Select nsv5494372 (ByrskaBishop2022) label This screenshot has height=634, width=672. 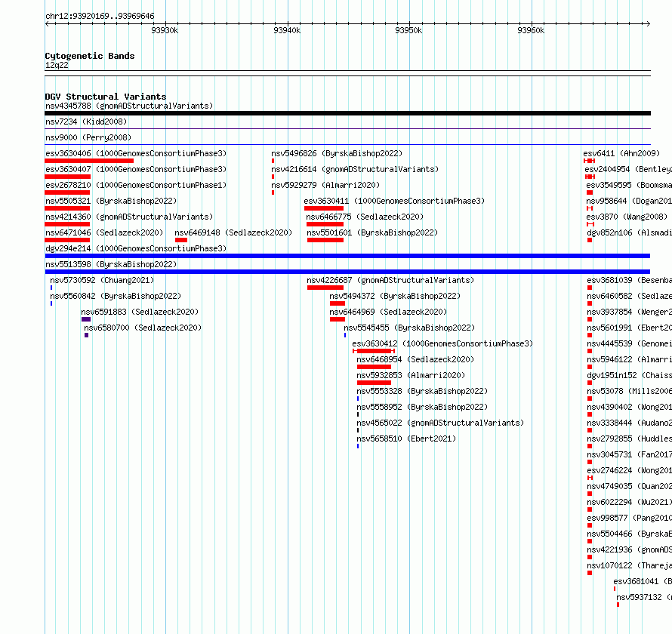click(395, 296)
